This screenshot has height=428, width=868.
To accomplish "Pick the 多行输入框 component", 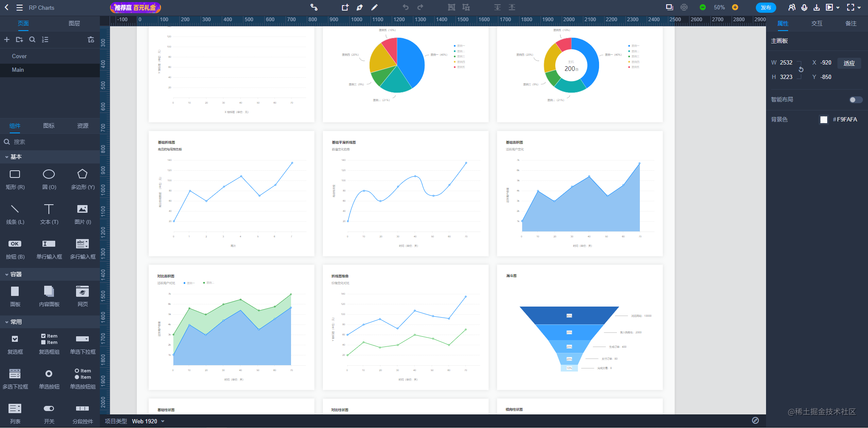I will point(83,248).
